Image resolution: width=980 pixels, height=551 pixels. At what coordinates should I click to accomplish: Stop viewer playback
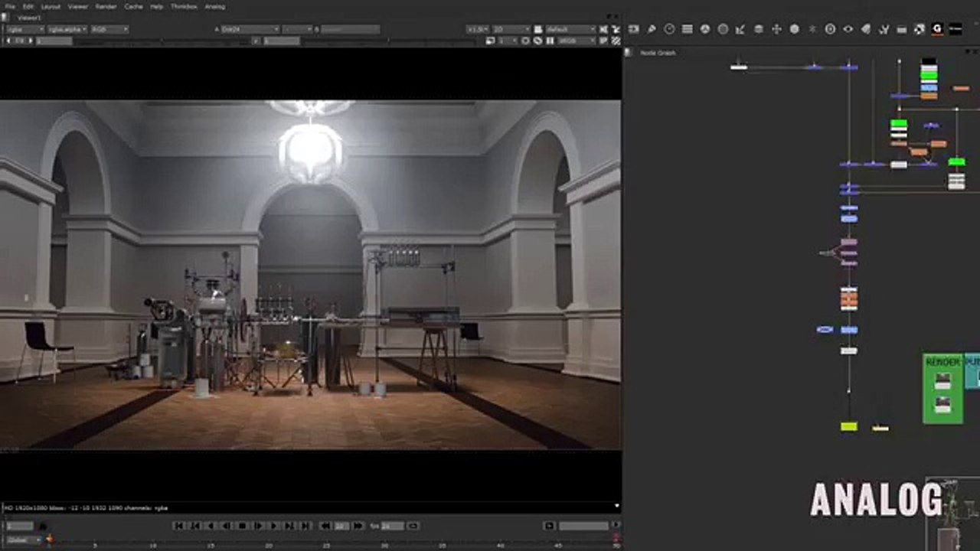point(242,526)
